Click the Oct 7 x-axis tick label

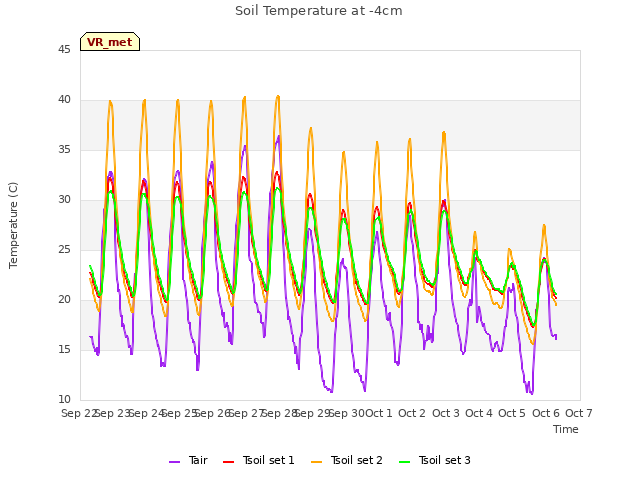(x=579, y=413)
